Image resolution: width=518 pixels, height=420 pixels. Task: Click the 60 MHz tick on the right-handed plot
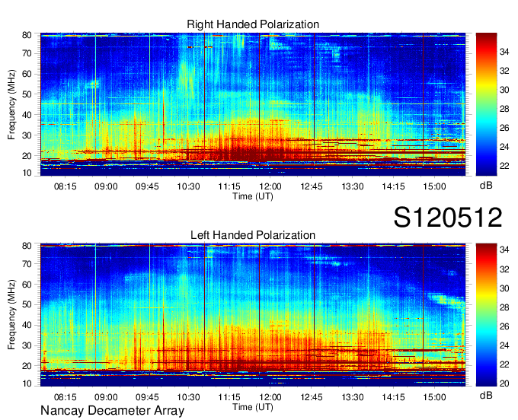(27, 74)
